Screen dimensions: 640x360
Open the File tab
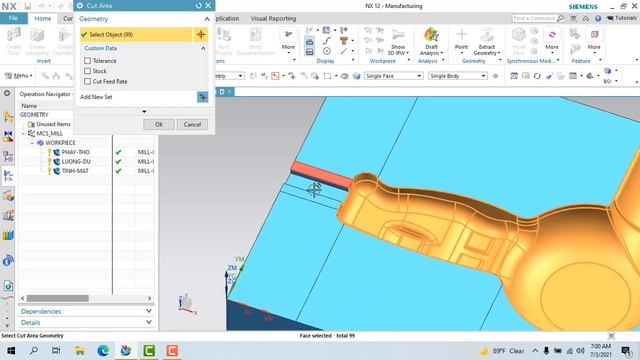(x=13, y=18)
